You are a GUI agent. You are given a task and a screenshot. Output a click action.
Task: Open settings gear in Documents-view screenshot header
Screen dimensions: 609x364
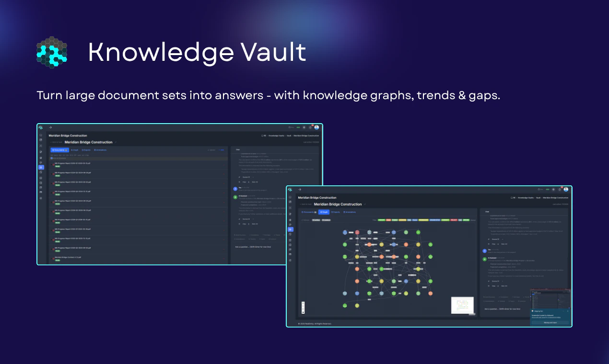(x=304, y=127)
